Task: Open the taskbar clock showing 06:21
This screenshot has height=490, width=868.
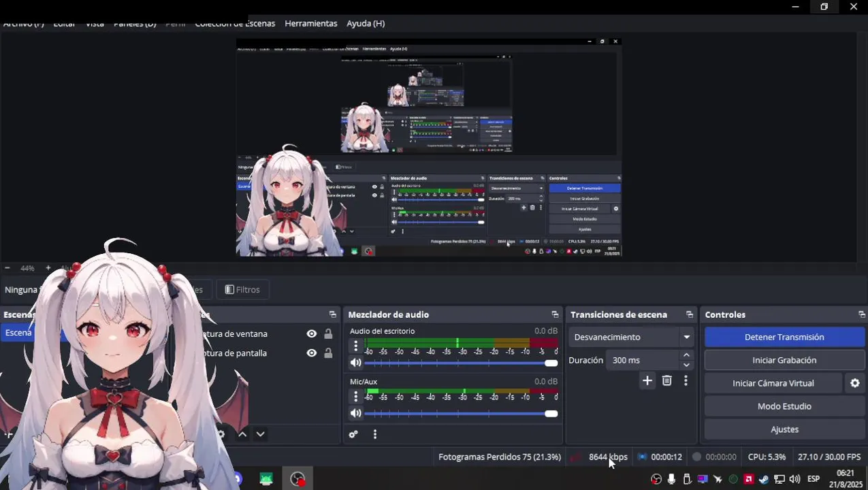Action: (845, 479)
